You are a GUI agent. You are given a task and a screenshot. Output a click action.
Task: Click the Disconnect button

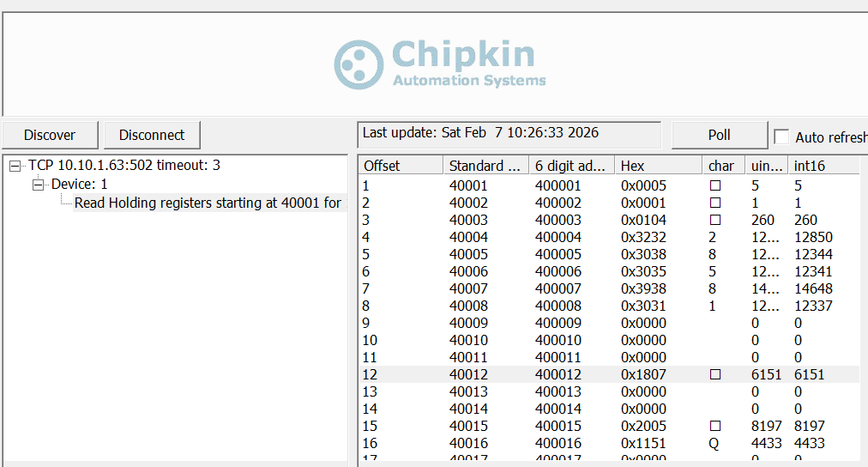tap(152, 135)
